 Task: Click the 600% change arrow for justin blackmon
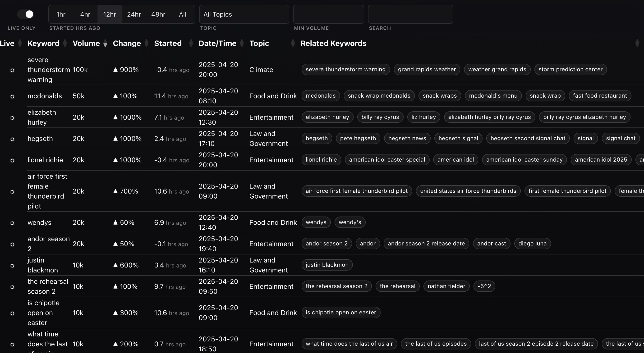coord(115,265)
